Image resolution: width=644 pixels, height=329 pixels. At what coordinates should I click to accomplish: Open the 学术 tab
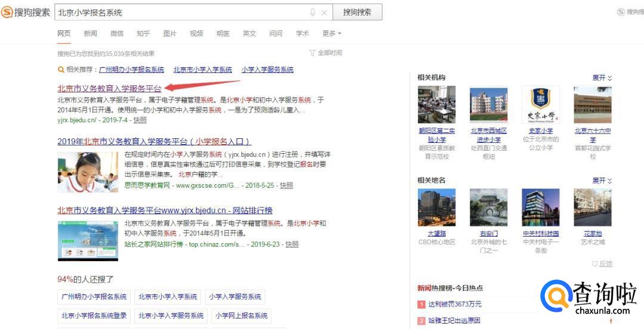[x=302, y=34]
